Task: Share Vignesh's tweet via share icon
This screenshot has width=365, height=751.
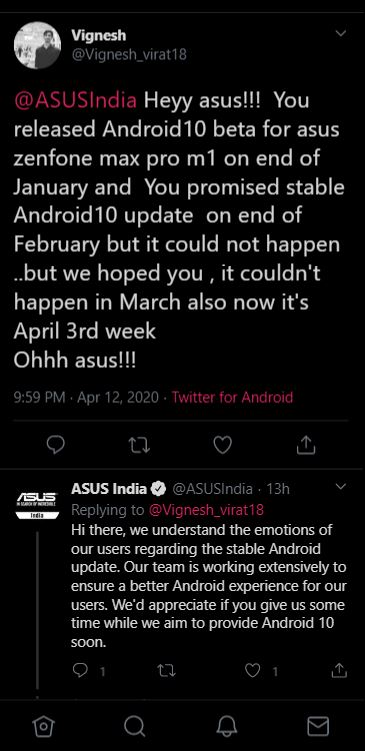Action: [x=306, y=445]
